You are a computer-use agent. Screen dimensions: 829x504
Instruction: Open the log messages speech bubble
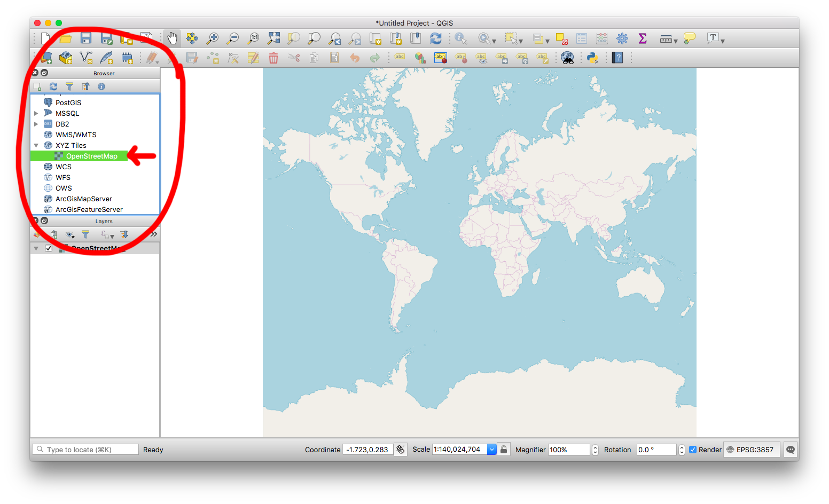[x=791, y=450]
